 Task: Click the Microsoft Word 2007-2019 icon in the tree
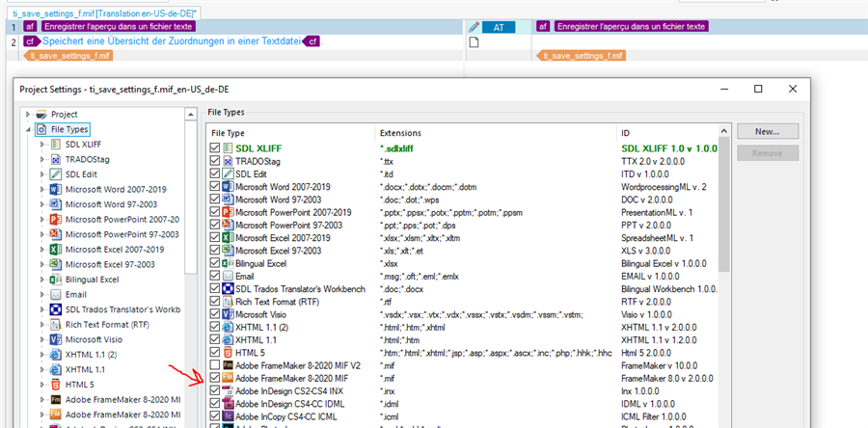[55, 189]
